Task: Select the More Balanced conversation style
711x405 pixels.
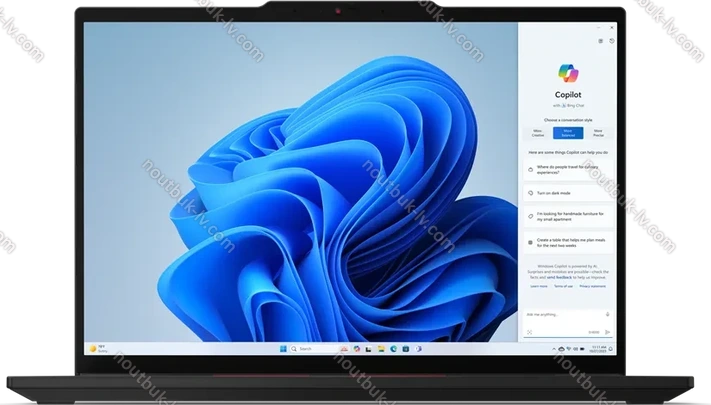Action: 568,132
